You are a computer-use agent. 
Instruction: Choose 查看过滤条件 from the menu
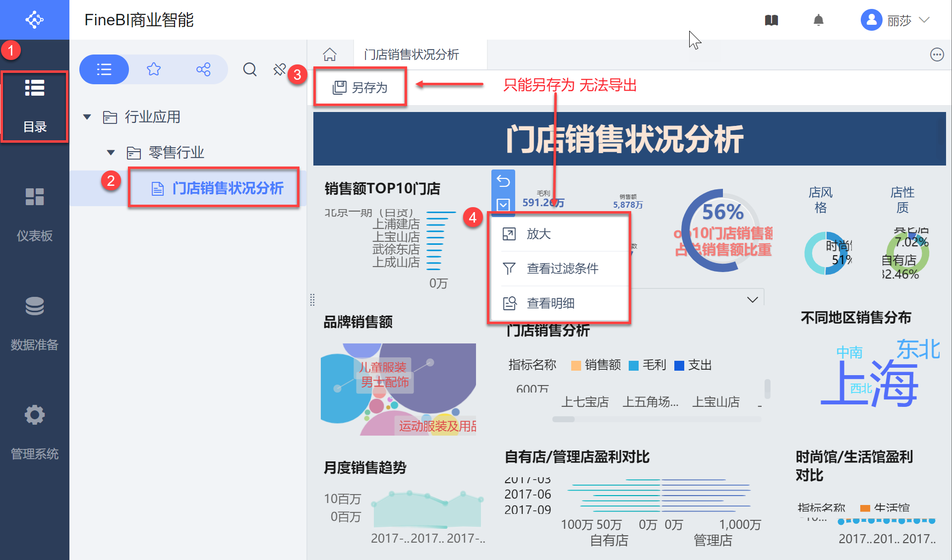(562, 269)
